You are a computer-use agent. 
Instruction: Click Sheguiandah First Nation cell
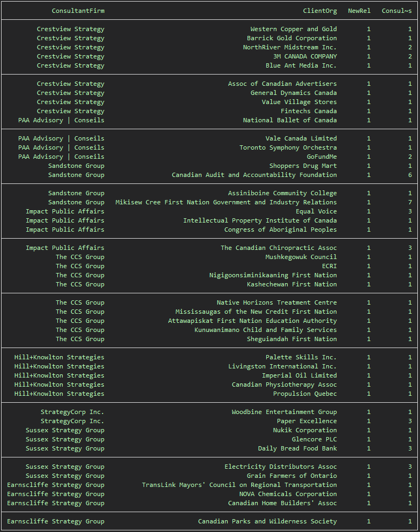(x=292, y=339)
